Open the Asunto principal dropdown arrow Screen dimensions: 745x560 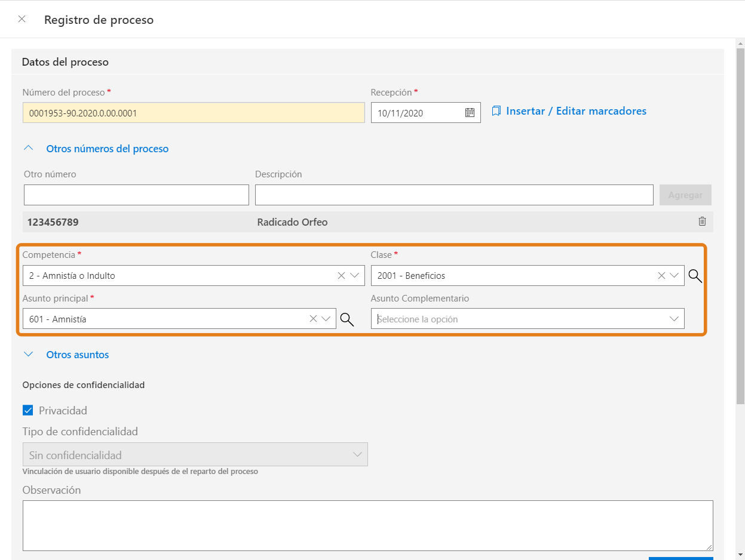[x=326, y=319]
